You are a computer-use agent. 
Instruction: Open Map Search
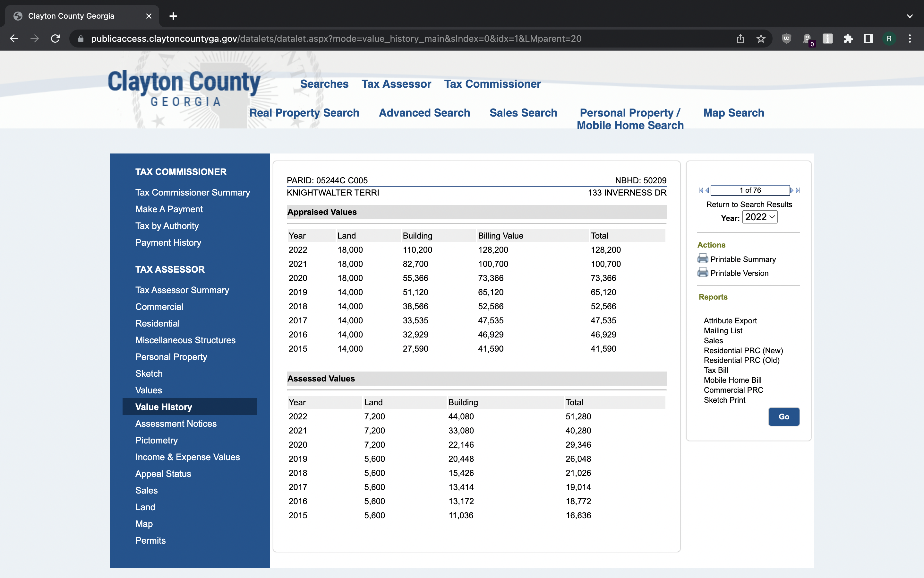pyautogui.click(x=733, y=113)
